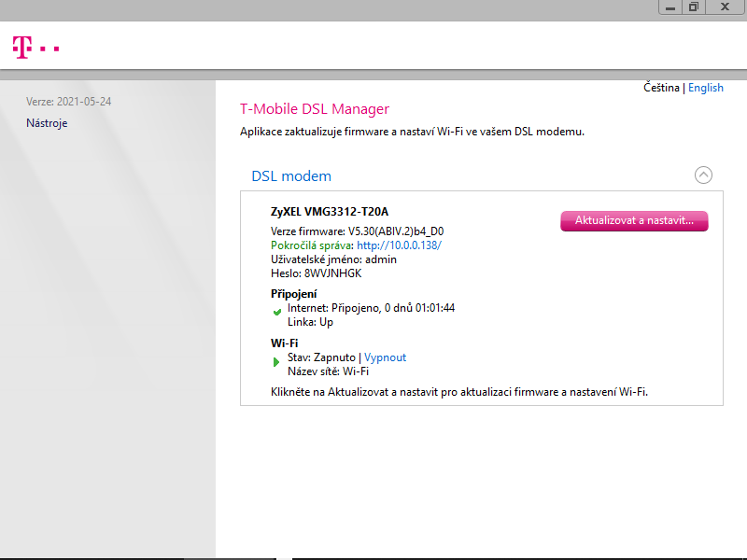This screenshot has height=560, width=747.
Task: Open the Nástroje menu in sidebar
Action: 47,123
